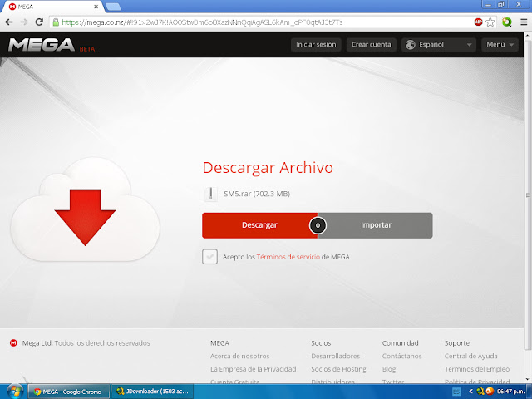Open the Contáctanos footer link
The width and height of the screenshot is (532, 399).
[401, 356]
